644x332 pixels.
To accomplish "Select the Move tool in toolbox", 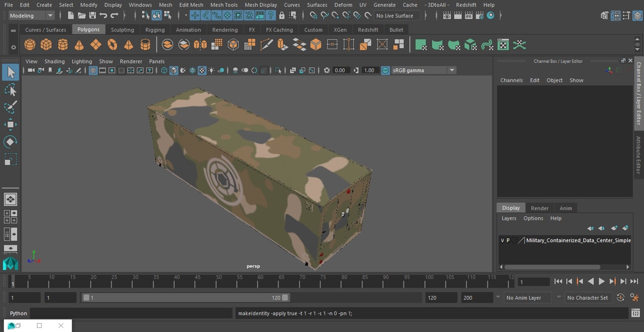I will (10, 124).
